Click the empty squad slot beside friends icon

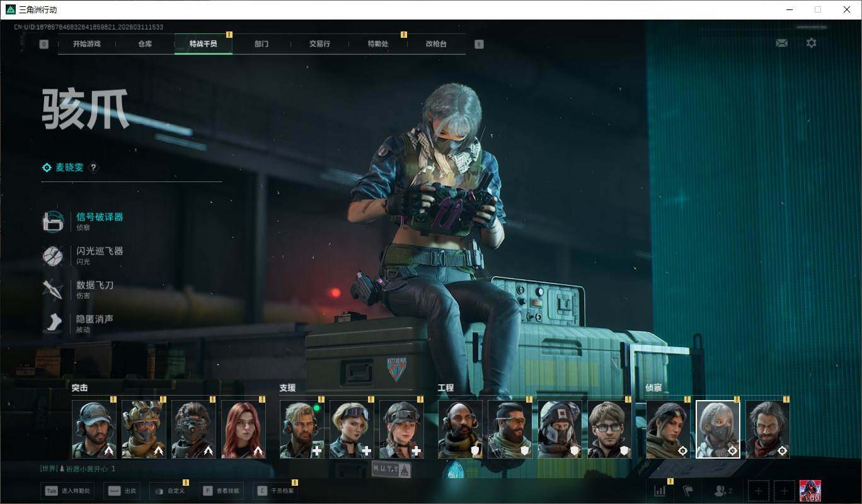click(758, 491)
